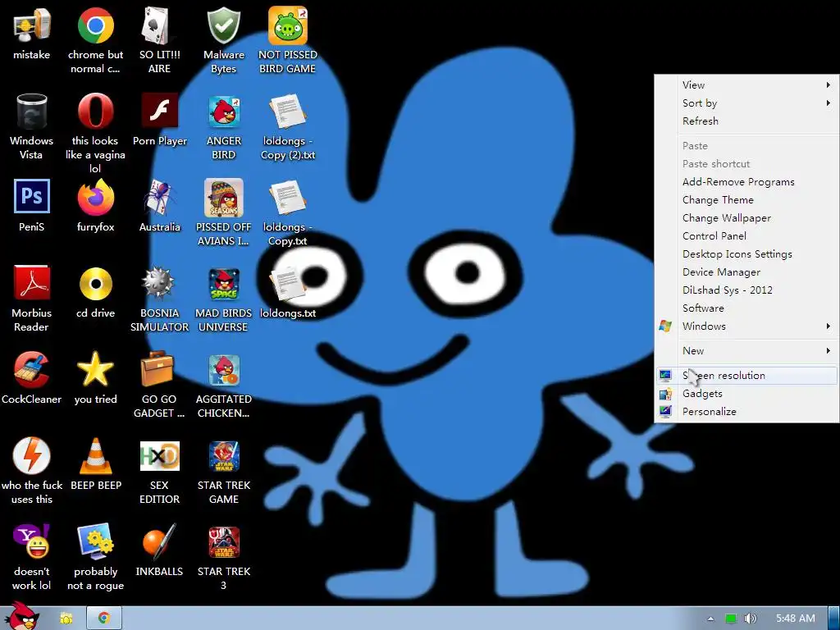Screen dimensions: 840x630
Task: Open the 'BEEP BEEP' VLC cone icon
Action: click(x=95, y=455)
